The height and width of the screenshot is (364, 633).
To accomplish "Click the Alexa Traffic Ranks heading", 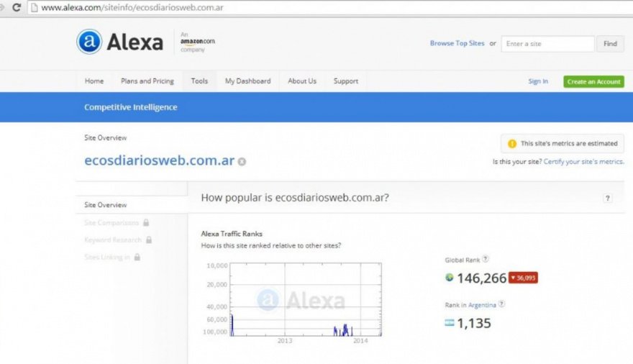I will click(x=232, y=234).
